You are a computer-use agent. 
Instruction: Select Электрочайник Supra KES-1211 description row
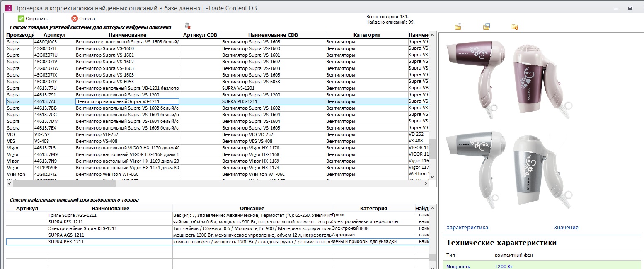(x=110, y=228)
